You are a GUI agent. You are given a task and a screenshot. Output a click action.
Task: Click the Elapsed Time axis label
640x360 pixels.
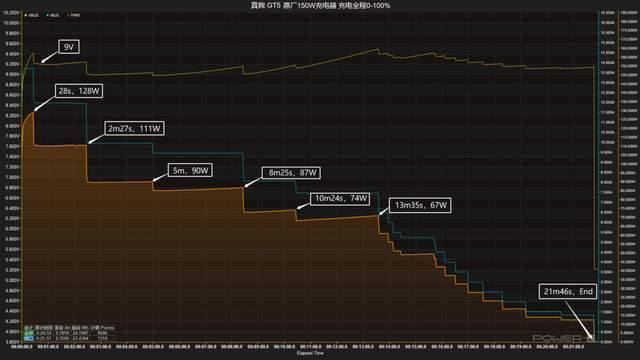pos(310,353)
